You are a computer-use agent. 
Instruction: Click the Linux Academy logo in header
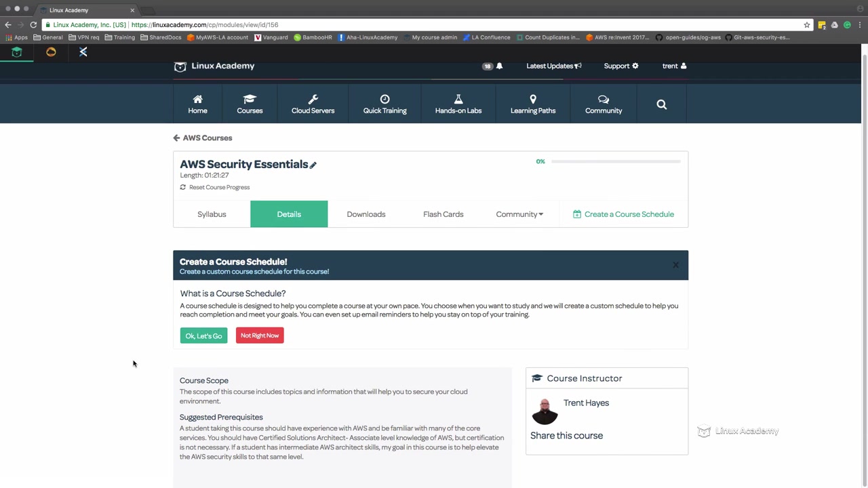(214, 66)
